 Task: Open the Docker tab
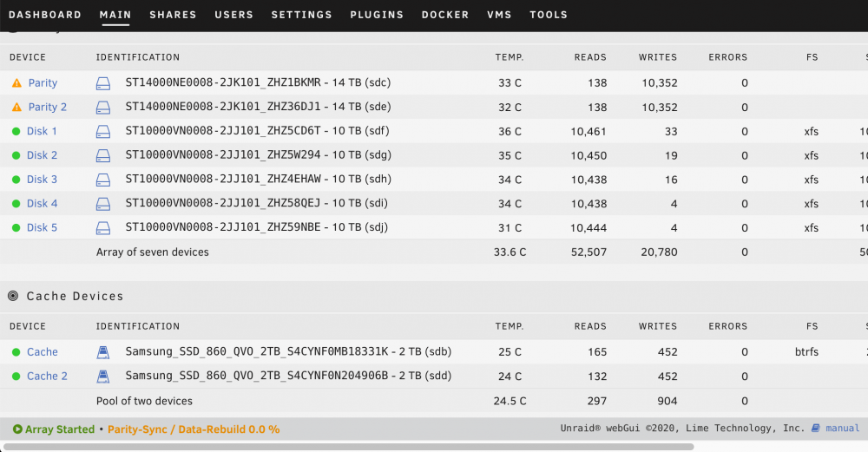pyautogui.click(x=445, y=15)
